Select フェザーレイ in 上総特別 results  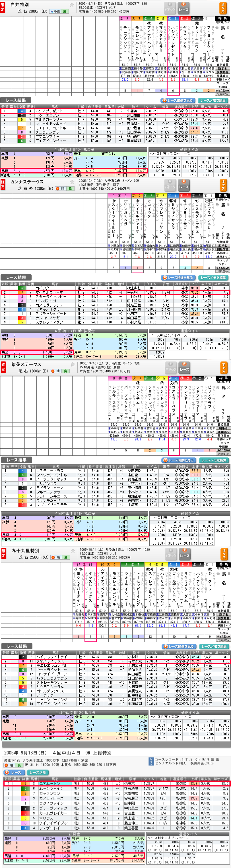49,828
